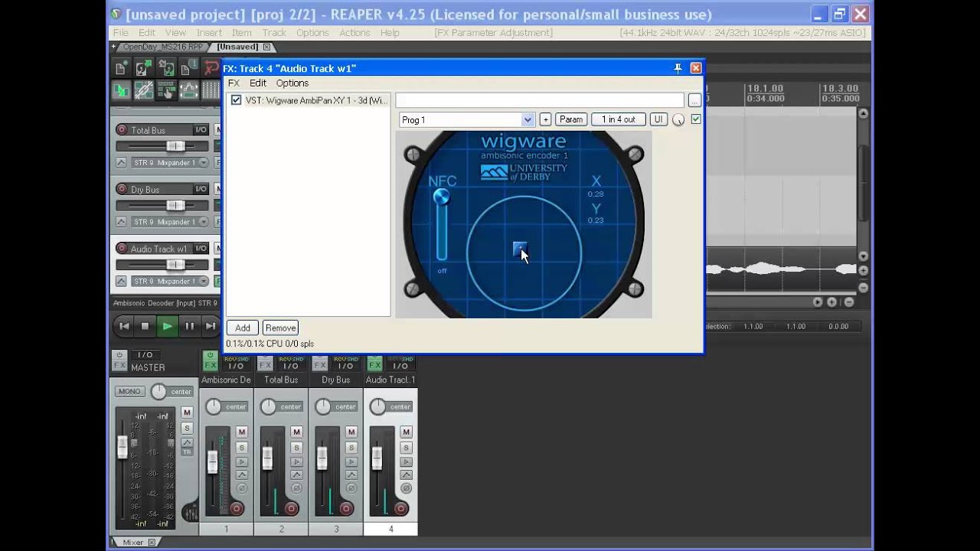This screenshot has width=980, height=551.
Task: Open the envelope button on Dry Bus mixer strip
Action: point(351,475)
